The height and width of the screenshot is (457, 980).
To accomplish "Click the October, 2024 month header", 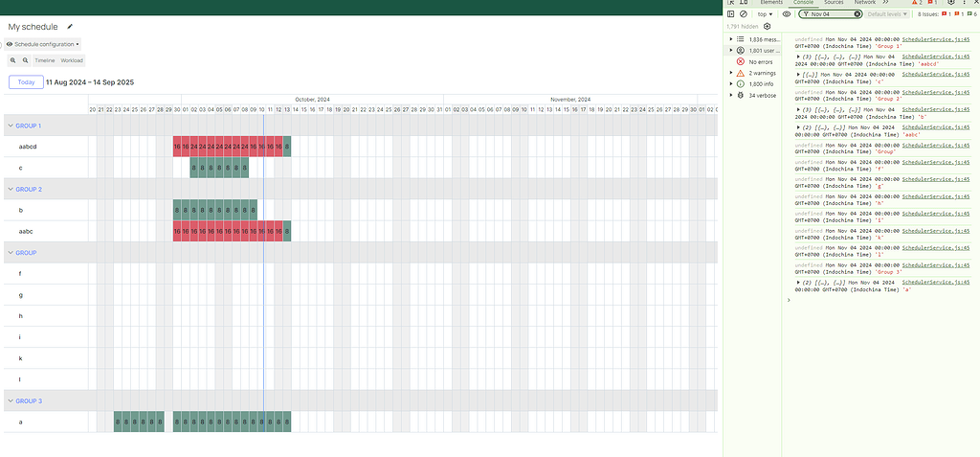I will 313,100.
